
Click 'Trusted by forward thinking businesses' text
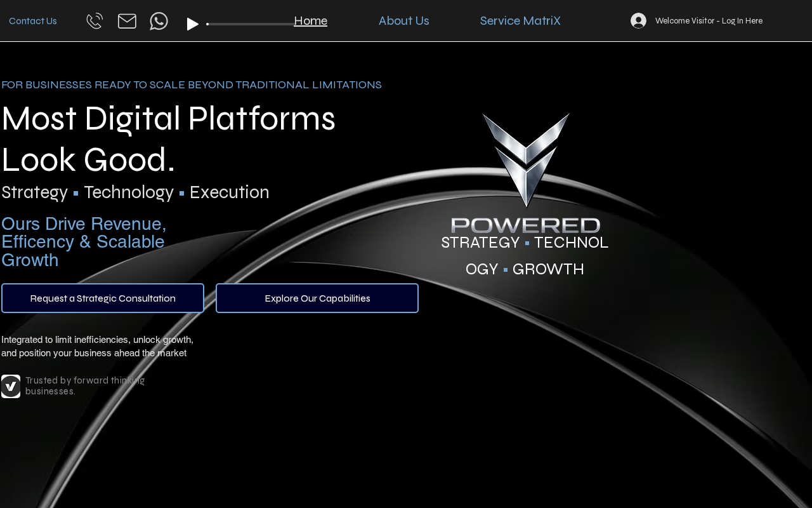pyautogui.click(x=85, y=385)
